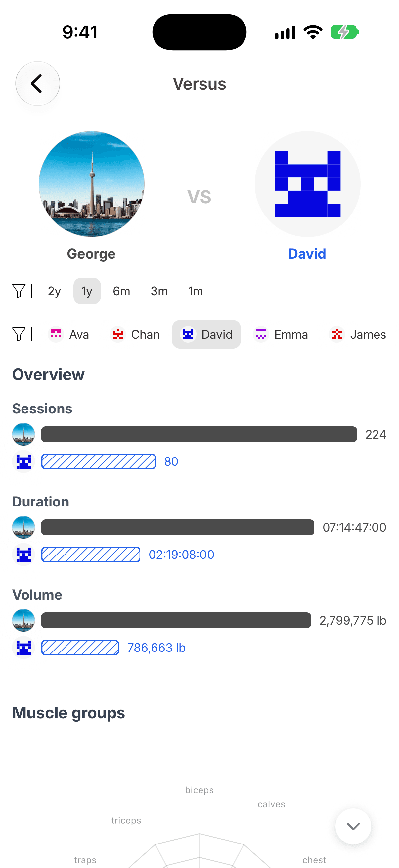
Task: Tap David's small avatar beside Duration bar
Action: point(23,554)
